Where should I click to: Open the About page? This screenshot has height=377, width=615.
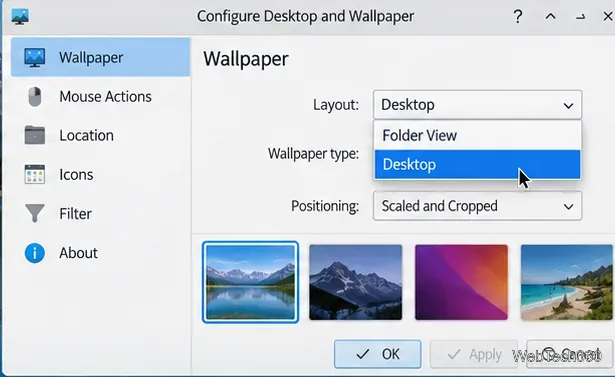[x=100, y=253]
